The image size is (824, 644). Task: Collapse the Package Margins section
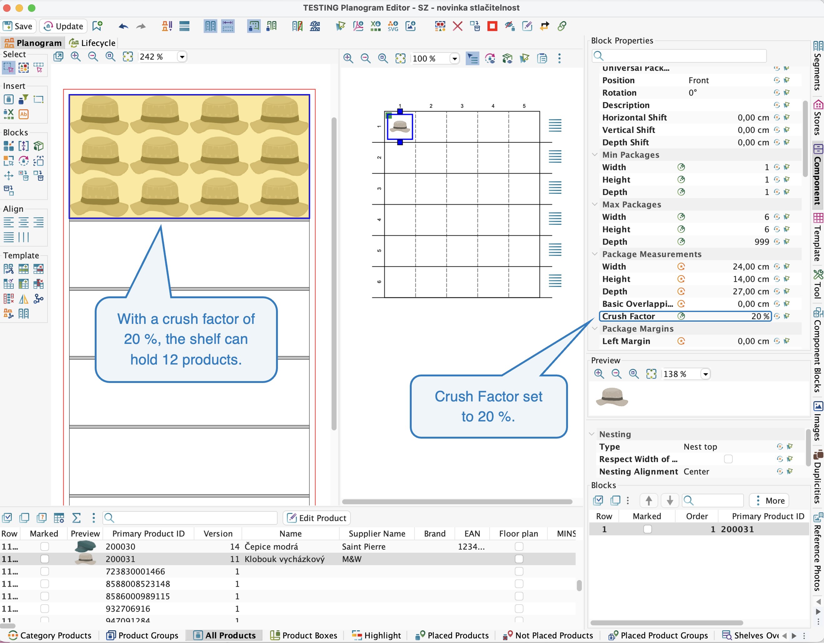point(595,329)
